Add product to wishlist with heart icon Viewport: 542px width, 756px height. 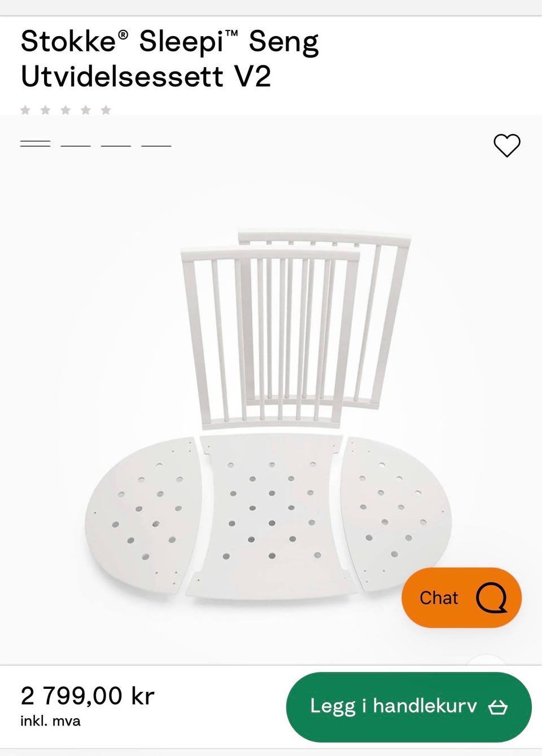coord(506,146)
